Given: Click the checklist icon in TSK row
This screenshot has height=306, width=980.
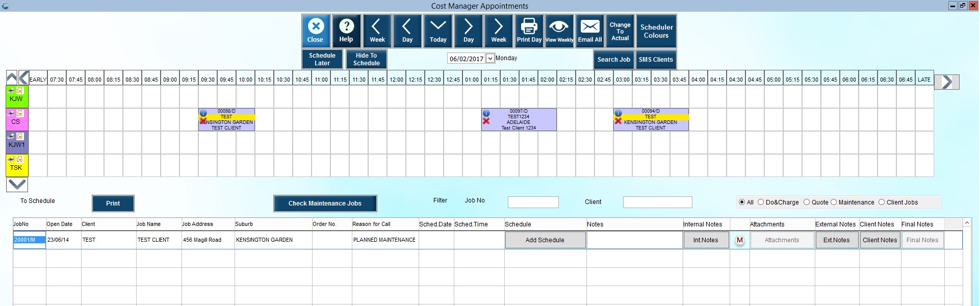Looking at the screenshot, I should coord(20,159).
